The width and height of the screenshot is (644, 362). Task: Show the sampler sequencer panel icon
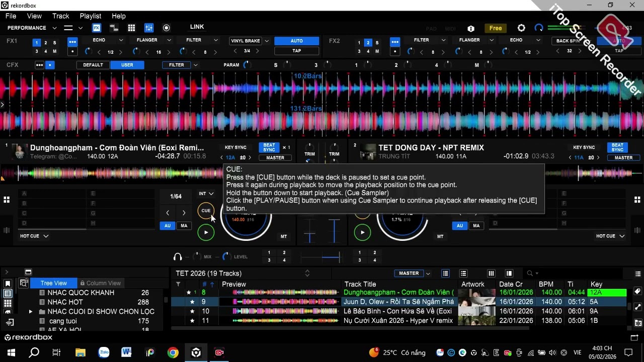pos(114,28)
